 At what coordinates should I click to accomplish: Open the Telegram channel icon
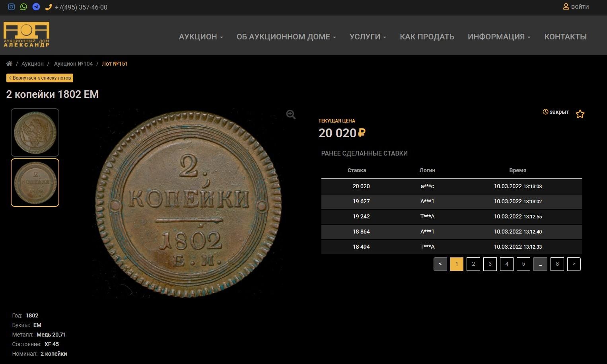36,7
